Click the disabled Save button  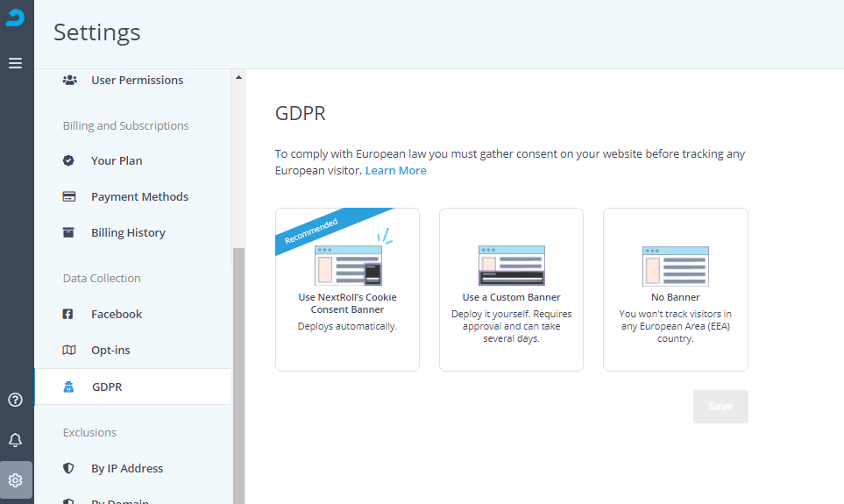(720, 407)
